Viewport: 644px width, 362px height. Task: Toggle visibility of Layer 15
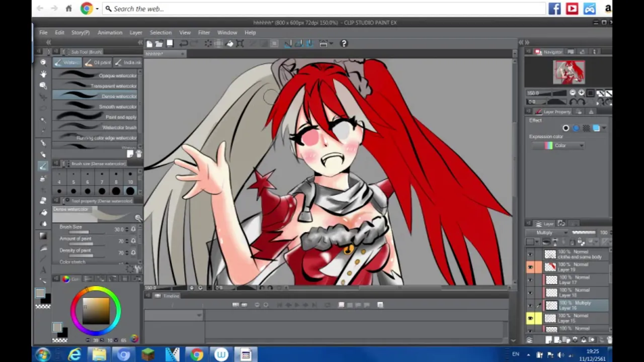point(530,318)
